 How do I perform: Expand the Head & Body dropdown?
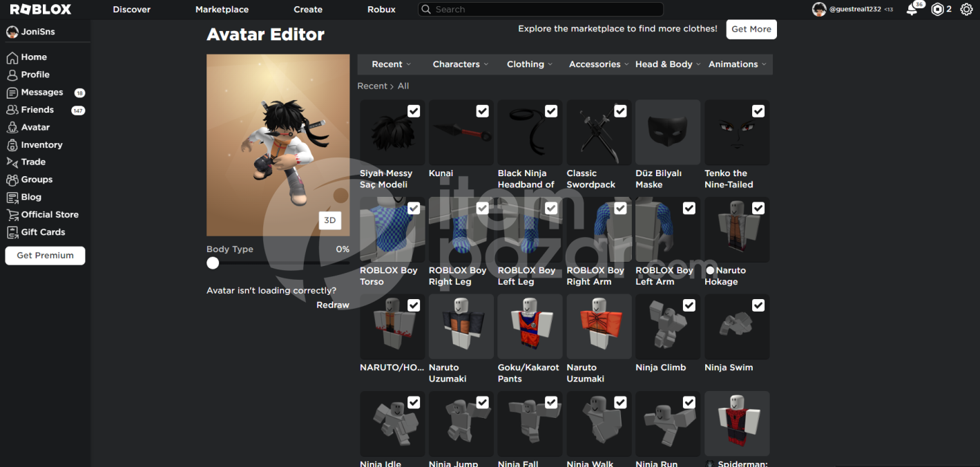[668, 64]
